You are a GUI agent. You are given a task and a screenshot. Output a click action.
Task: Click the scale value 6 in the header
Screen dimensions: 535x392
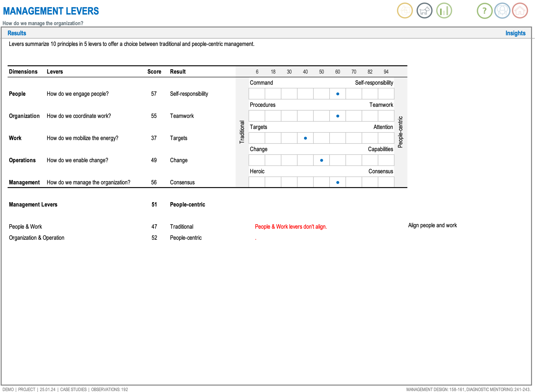click(x=257, y=72)
